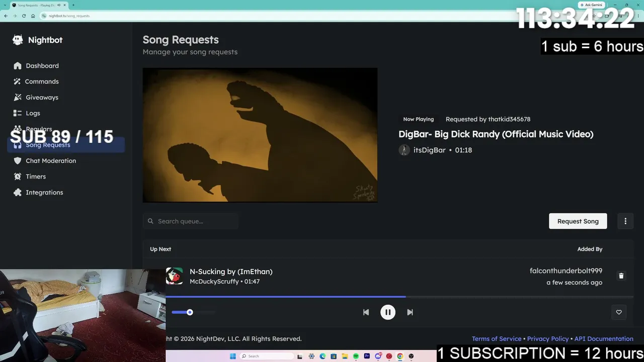This screenshot has width=644, height=362.
Task: Open File Explorer from the taskbar
Action: [x=345, y=356]
